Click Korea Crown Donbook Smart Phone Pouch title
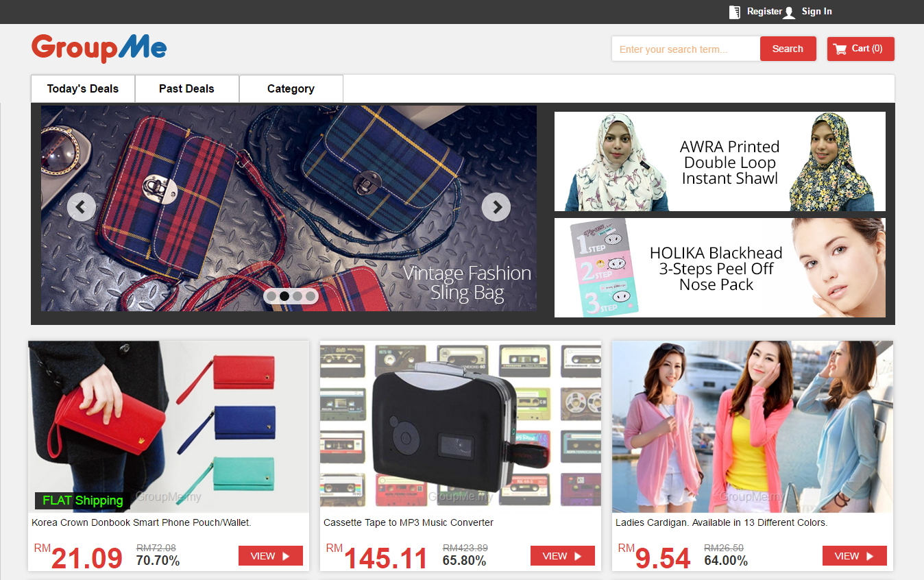 (x=142, y=522)
